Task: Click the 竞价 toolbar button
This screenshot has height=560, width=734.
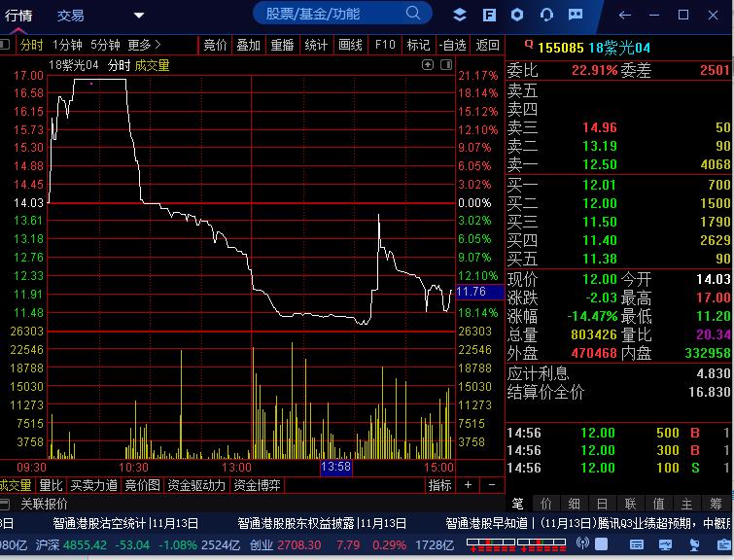Action: (x=215, y=45)
